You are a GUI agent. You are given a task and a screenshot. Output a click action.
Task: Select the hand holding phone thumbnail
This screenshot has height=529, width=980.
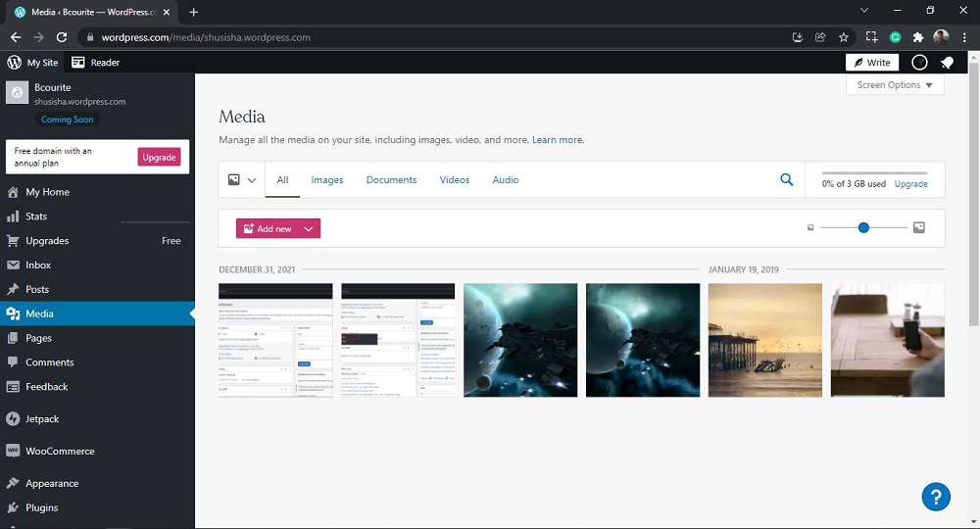point(888,340)
